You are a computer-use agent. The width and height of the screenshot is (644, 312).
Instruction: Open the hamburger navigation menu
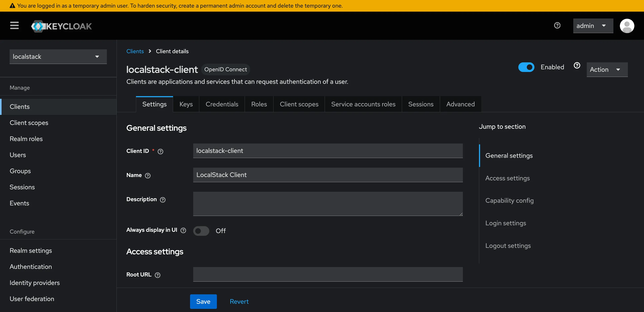pos(14,26)
